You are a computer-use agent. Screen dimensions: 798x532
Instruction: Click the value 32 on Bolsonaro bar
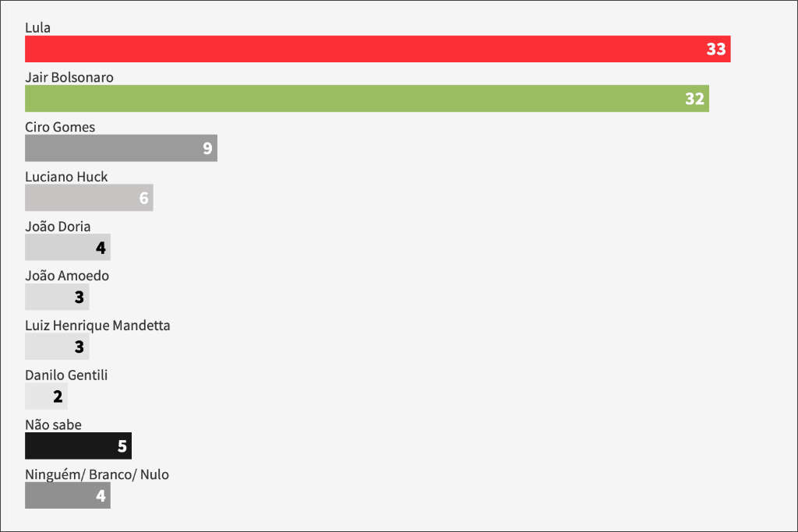pos(694,99)
